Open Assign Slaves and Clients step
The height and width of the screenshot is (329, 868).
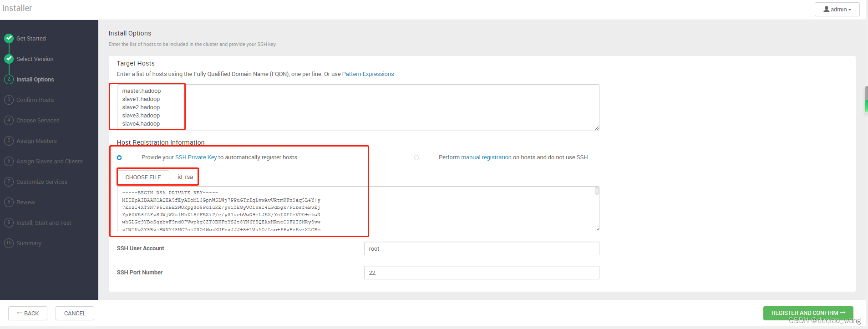[50, 162]
